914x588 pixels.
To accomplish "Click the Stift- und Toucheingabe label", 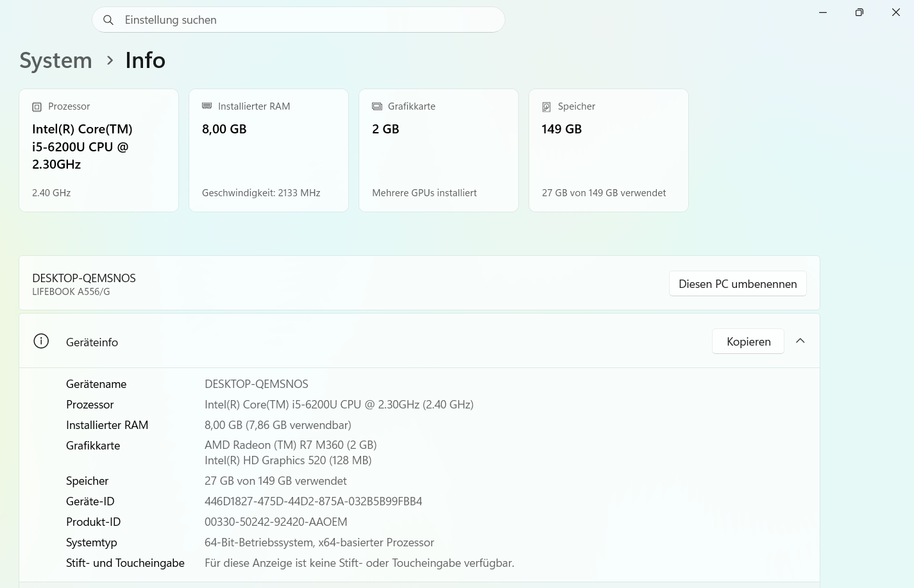I will coord(125,563).
